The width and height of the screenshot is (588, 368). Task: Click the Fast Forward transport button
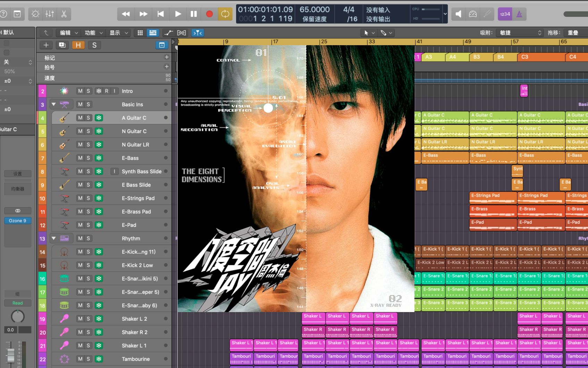point(143,14)
